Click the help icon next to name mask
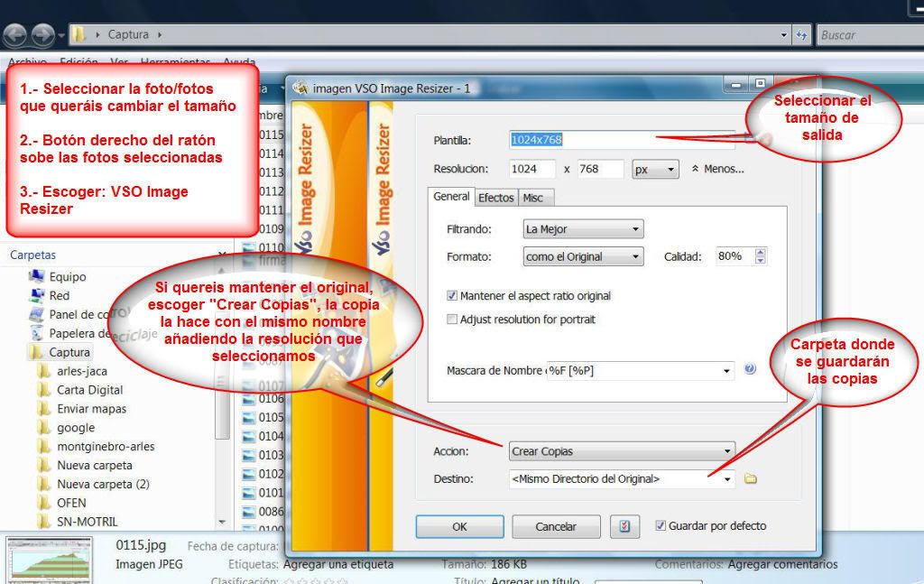This screenshot has height=584, width=924. tap(750, 369)
